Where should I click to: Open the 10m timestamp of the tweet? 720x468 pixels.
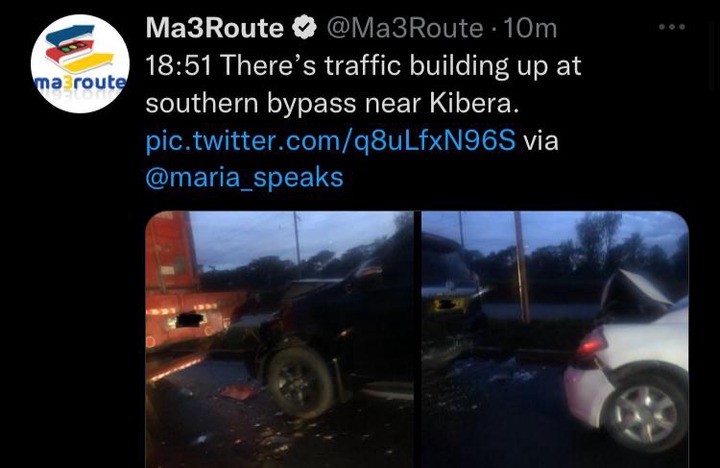click(530, 28)
